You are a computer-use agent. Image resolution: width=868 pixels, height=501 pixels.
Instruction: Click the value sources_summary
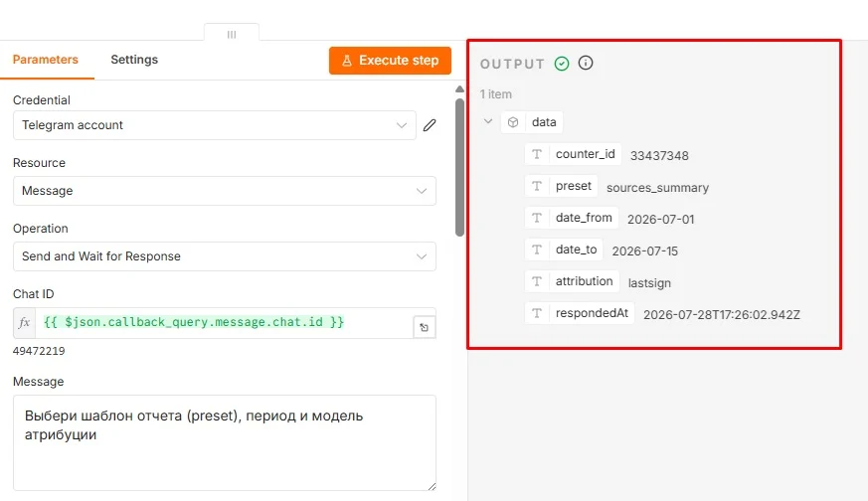click(x=657, y=188)
